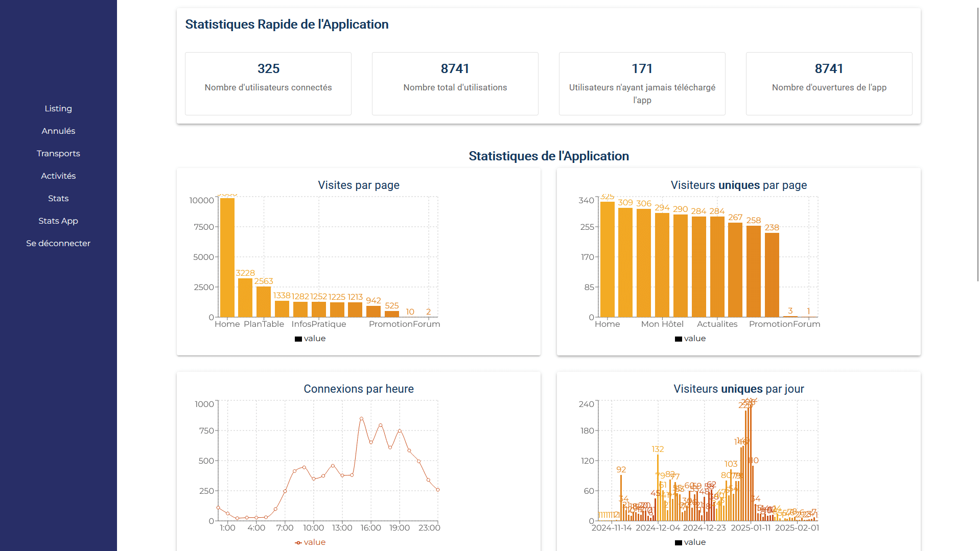Click the connected users card showing 325
Viewport: 980px width, 551px height.
(268, 84)
